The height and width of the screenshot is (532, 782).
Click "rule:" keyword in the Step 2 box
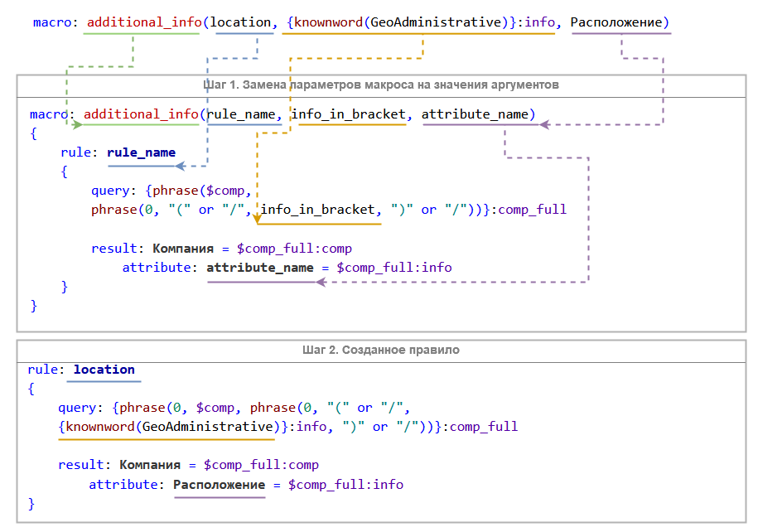pyautogui.click(x=46, y=370)
